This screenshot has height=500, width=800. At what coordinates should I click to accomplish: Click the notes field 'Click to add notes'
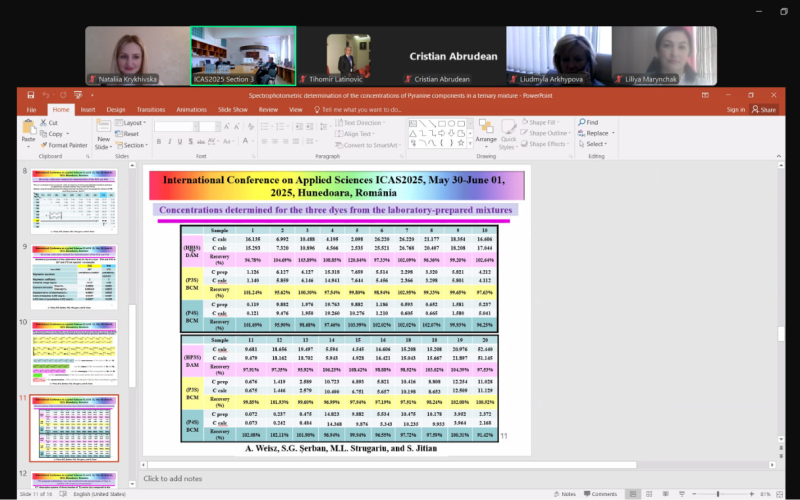(172, 479)
